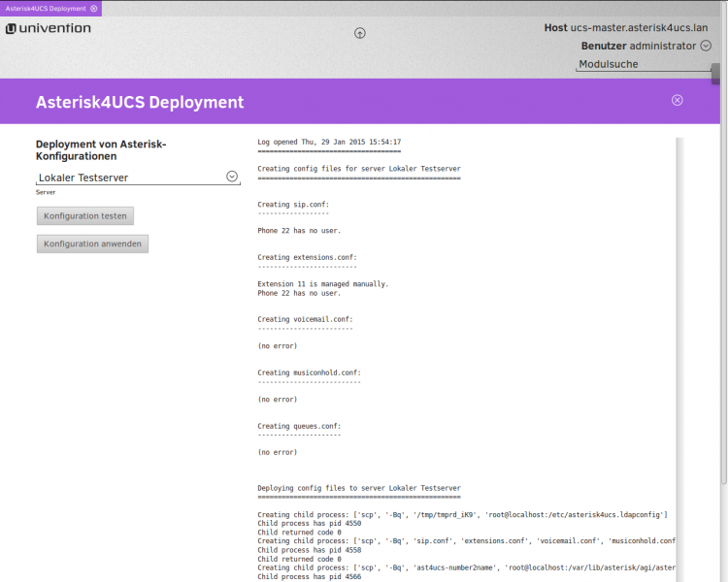Click 'Extension 11 is managed manually.' line
728x582 pixels.
click(x=322, y=283)
